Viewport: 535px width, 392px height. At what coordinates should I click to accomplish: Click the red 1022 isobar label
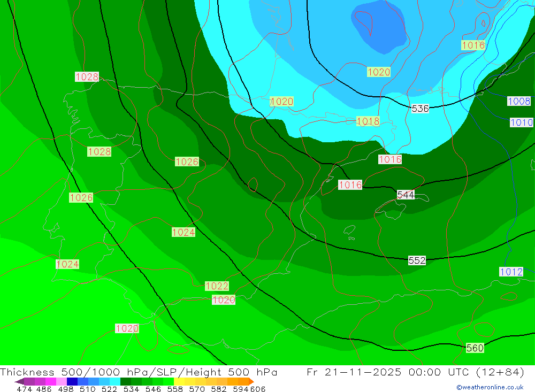click(x=217, y=286)
